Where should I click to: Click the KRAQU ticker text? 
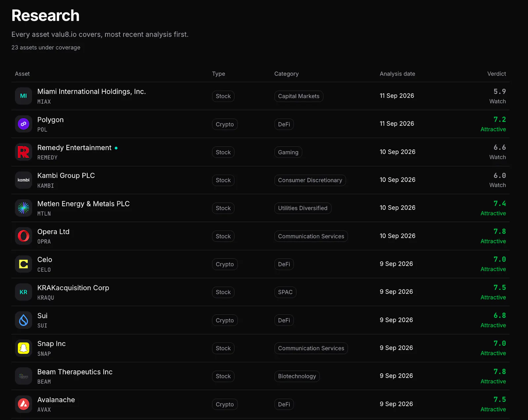pyautogui.click(x=46, y=297)
